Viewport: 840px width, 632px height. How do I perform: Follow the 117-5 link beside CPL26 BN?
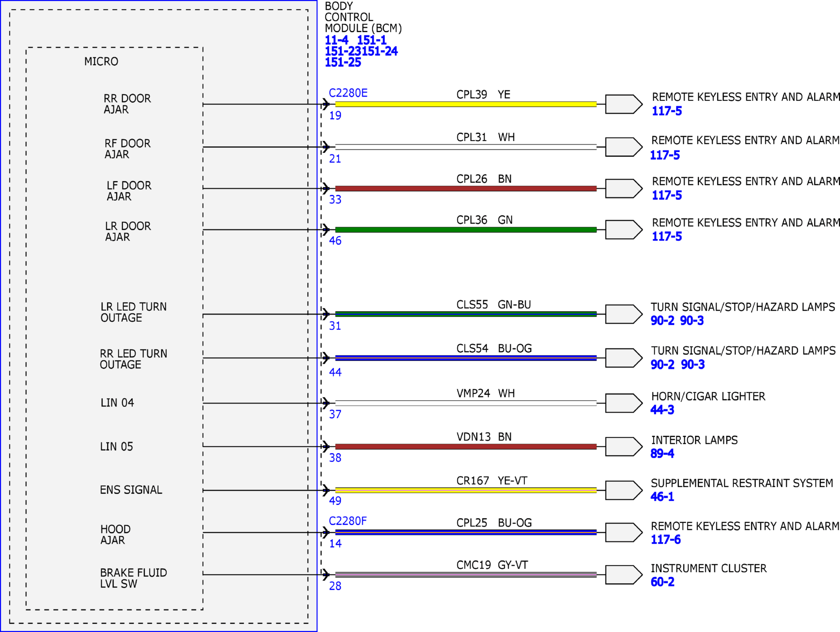click(x=667, y=196)
